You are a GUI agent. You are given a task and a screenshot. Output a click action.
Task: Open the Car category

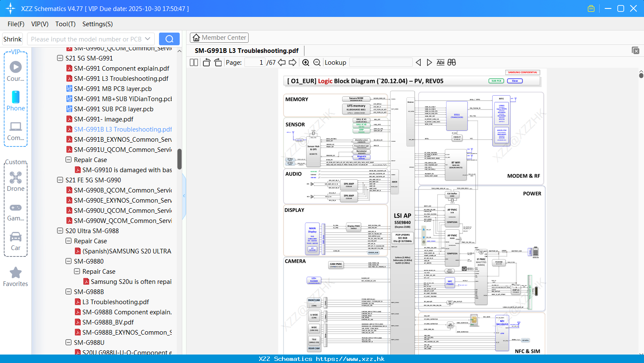coord(16,241)
